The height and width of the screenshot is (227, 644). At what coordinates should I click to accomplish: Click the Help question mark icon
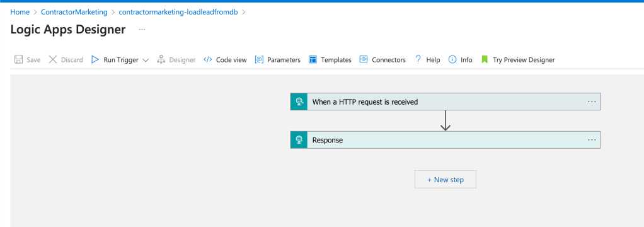(x=418, y=60)
